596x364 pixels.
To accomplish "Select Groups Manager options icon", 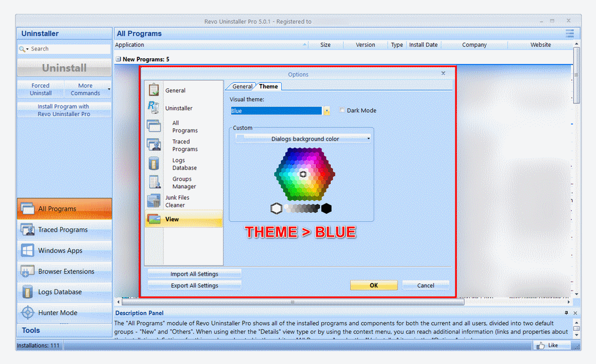I will point(155,182).
